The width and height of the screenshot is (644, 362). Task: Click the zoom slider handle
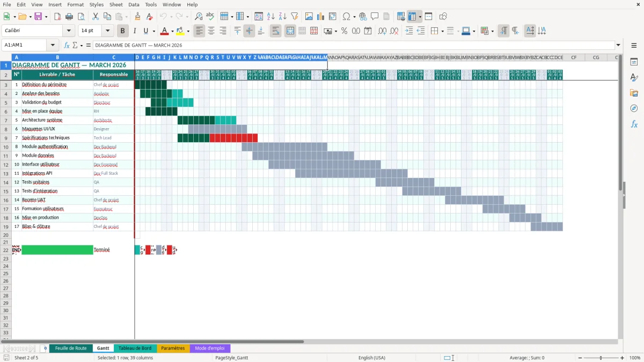click(601, 358)
